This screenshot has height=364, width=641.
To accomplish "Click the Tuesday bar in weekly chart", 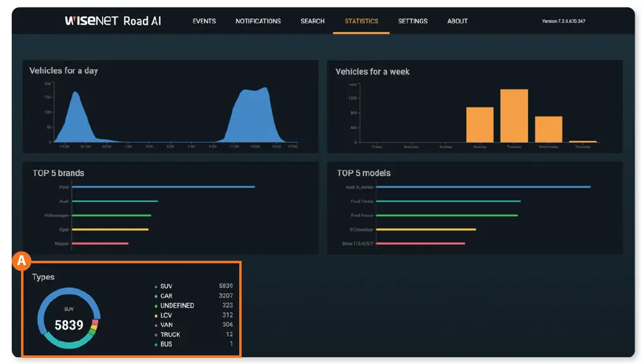I will [514, 116].
